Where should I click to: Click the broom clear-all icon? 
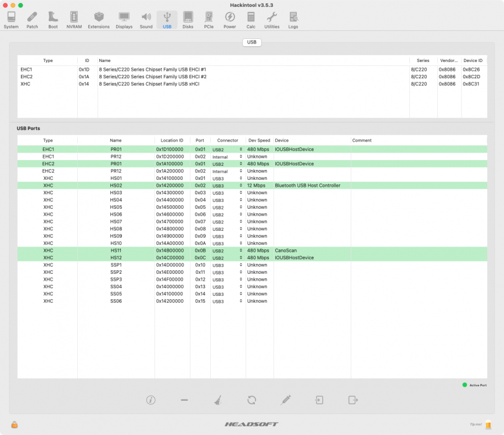point(218,400)
